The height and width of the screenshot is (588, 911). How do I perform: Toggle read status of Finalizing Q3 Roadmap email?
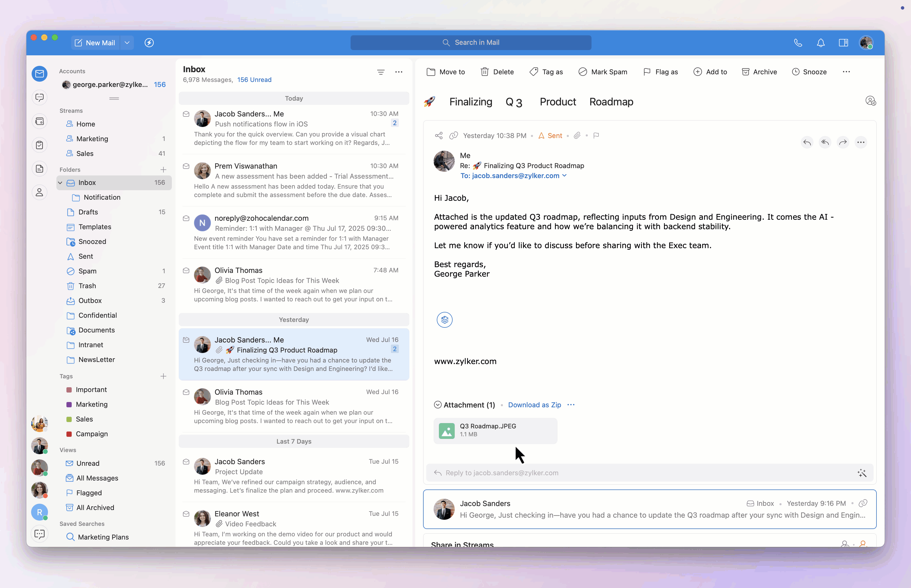pos(186,340)
